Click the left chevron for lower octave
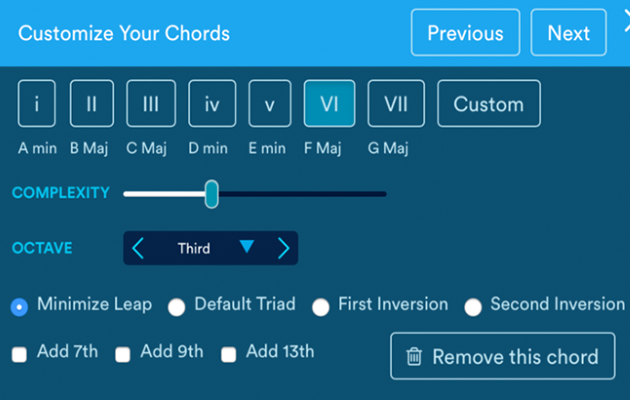This screenshot has height=400, width=630. pos(138,248)
